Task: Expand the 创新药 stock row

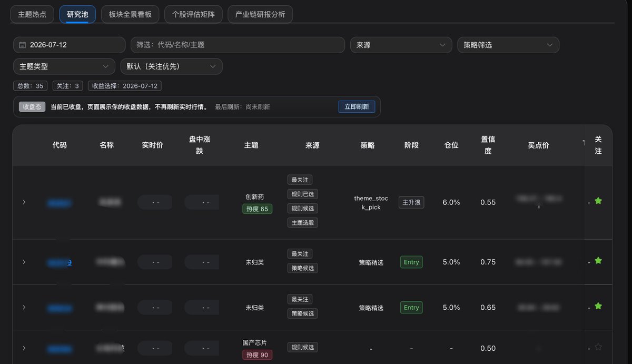Action: pos(24,202)
